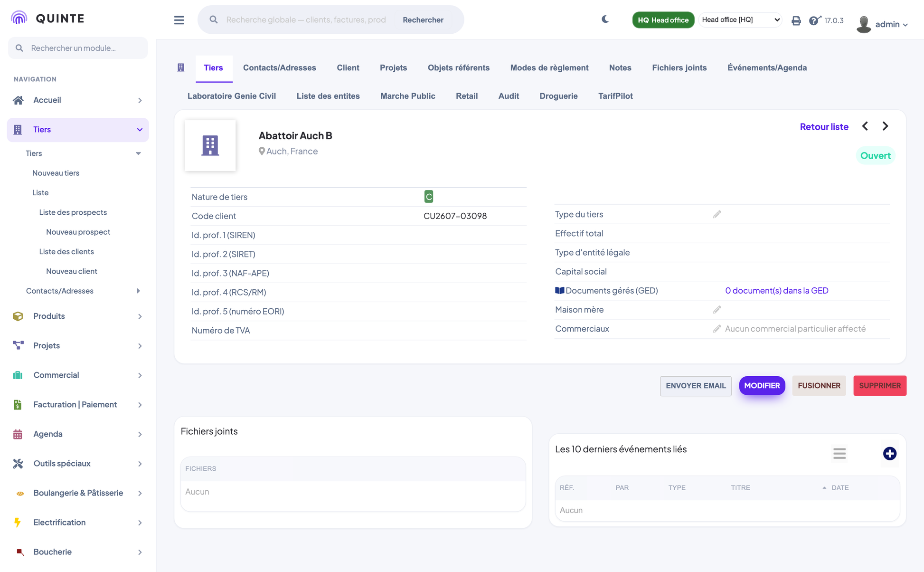Add a new event with the plus icon
Viewport: 924px width, 572px height.
[890, 454]
